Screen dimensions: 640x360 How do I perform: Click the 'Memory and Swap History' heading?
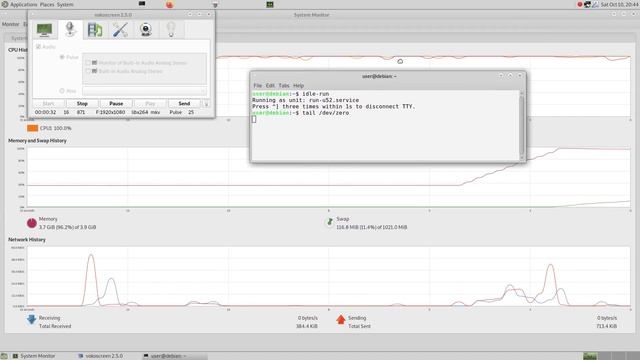pyautogui.click(x=37, y=140)
